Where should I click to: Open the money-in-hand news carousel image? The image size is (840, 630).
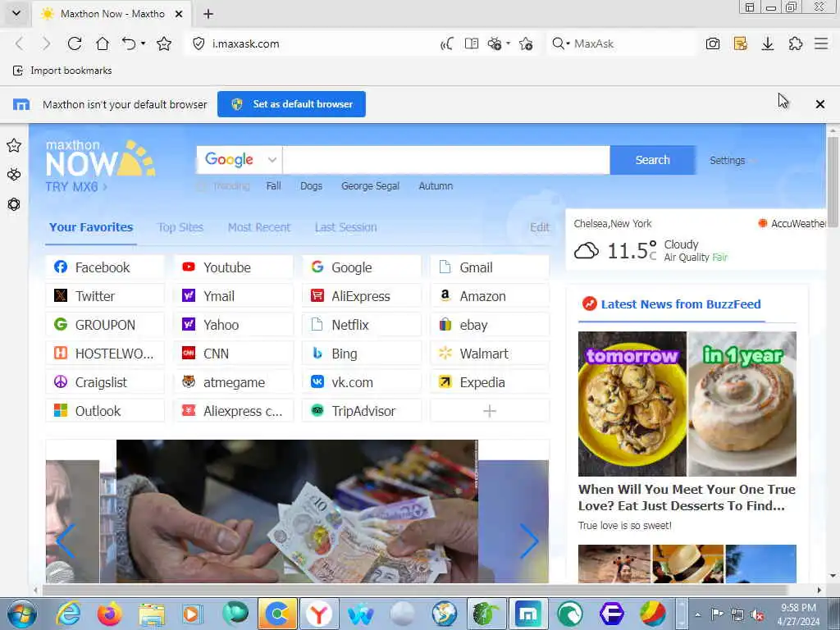click(297, 511)
